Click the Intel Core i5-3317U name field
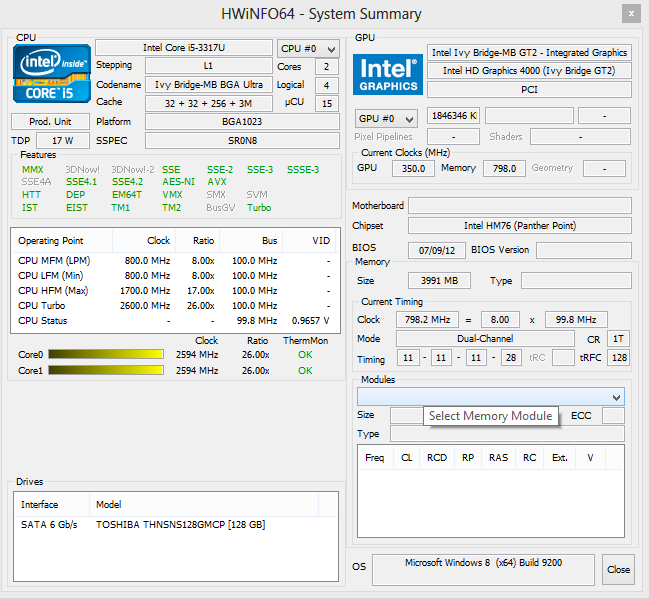 coord(184,48)
